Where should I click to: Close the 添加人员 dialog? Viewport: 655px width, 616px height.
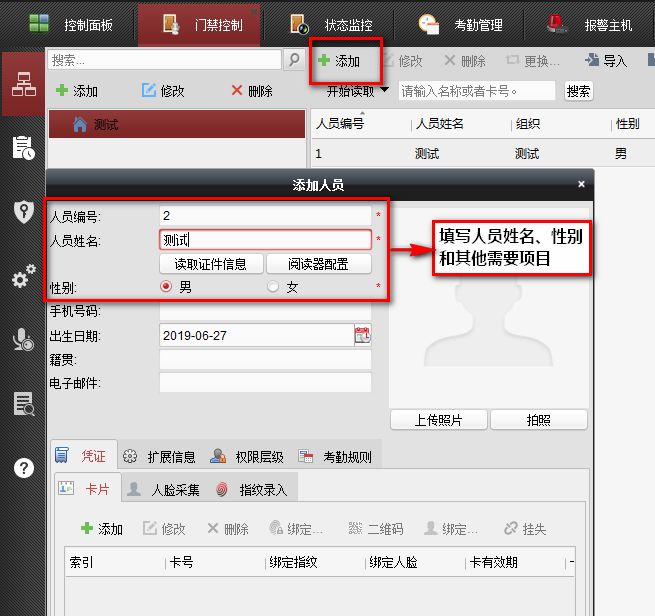point(581,184)
